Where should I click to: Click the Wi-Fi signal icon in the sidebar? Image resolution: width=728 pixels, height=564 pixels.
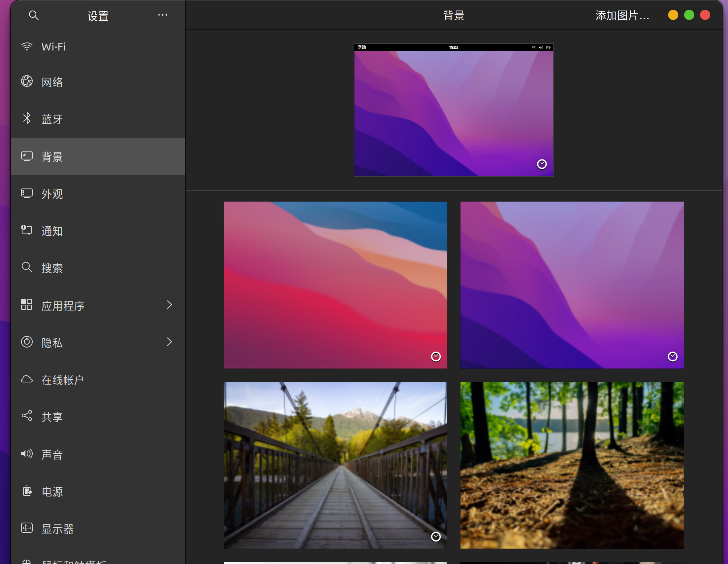click(27, 46)
